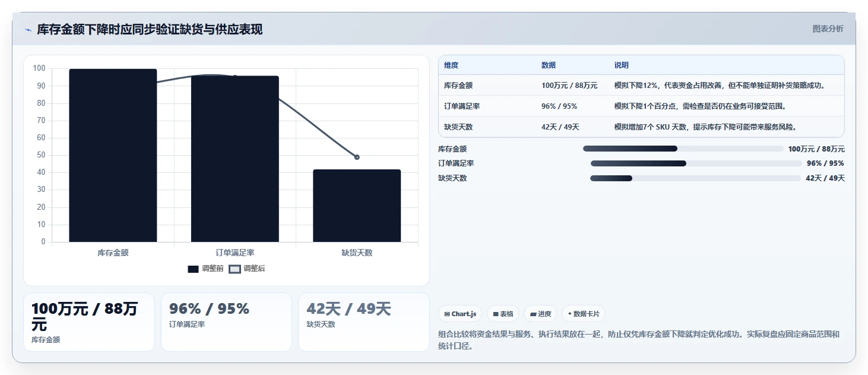Toggle the 调整后 legend item
Viewport: 868px width, 375px height.
[x=247, y=269]
